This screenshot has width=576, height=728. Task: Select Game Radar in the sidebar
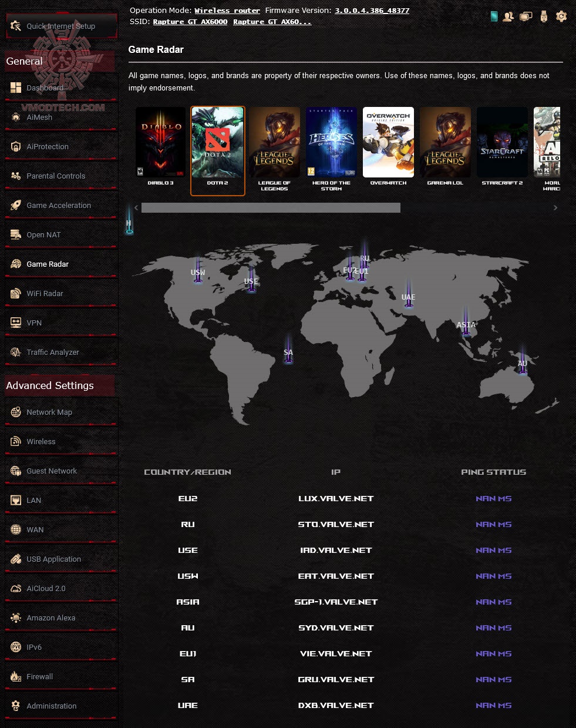[x=61, y=264]
